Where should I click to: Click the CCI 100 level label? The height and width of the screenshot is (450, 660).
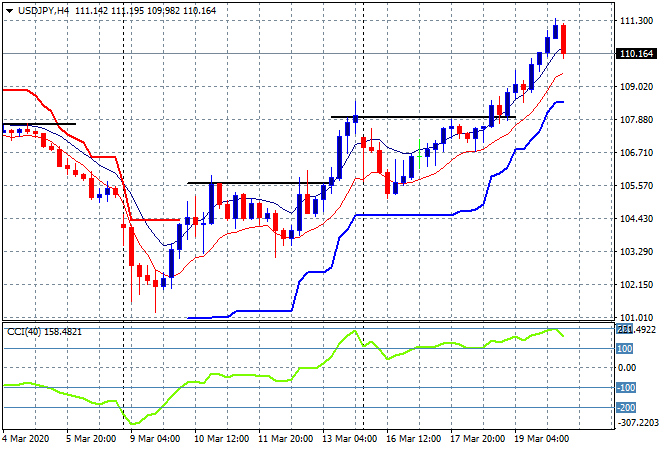tap(625, 349)
